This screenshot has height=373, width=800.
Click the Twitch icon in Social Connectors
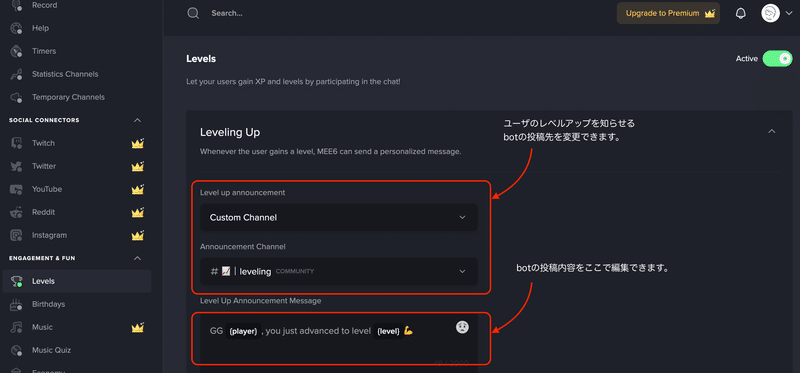click(x=16, y=143)
